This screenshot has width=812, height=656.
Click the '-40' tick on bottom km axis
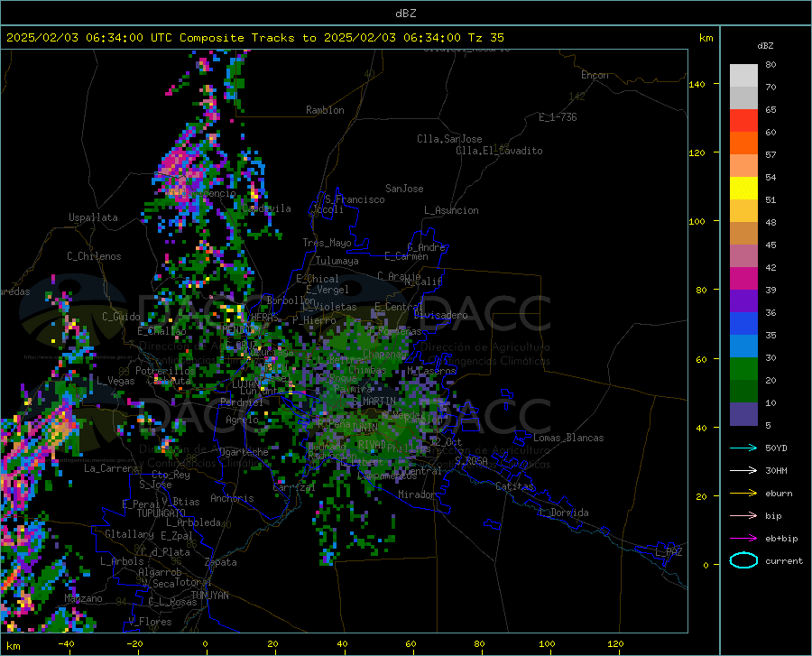(x=66, y=644)
